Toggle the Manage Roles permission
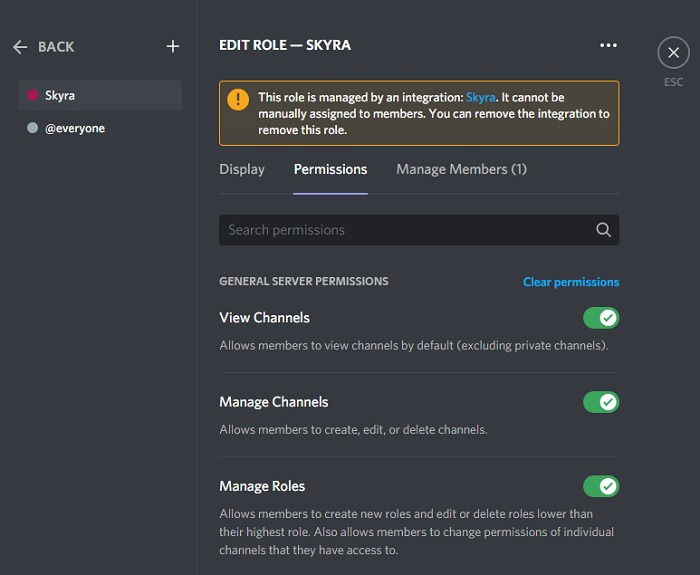The width and height of the screenshot is (700, 575). pyautogui.click(x=601, y=486)
